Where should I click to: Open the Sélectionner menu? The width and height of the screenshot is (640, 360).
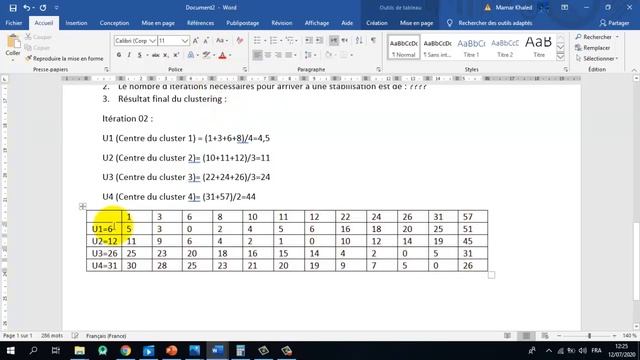coord(596,58)
